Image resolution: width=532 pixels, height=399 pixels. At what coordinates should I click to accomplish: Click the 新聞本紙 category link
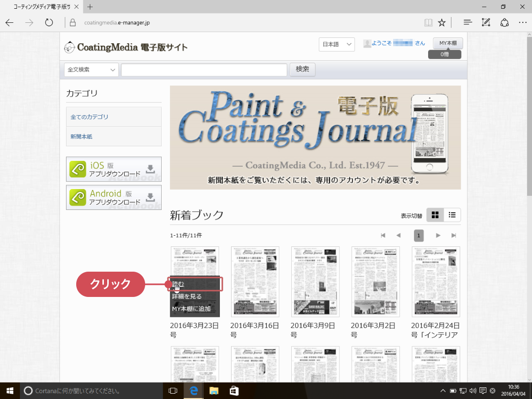pos(82,137)
